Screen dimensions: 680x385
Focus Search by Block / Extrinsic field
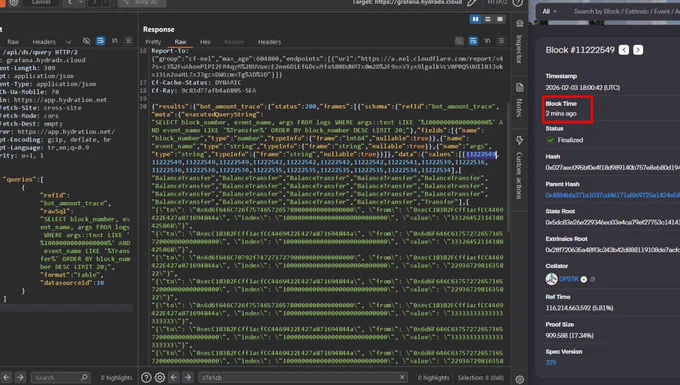tap(626, 11)
